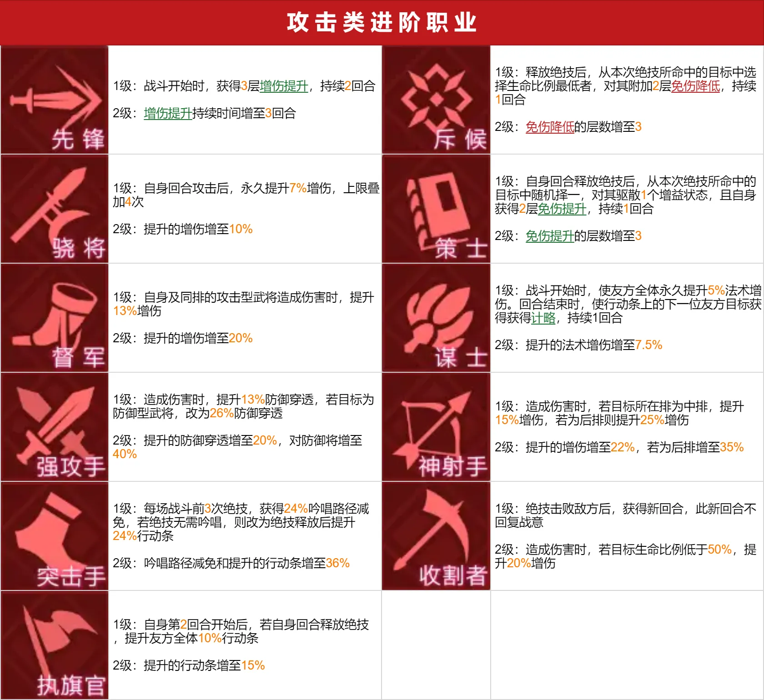Screen dimensions: 764x700
Task: Click the 斥候 shuriken class icon
Action: pos(436,100)
